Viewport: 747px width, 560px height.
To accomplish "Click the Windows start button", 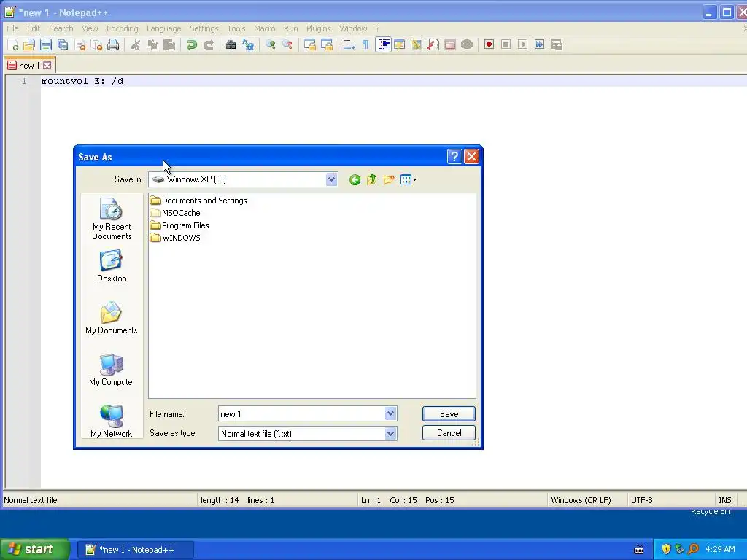I will [34, 550].
